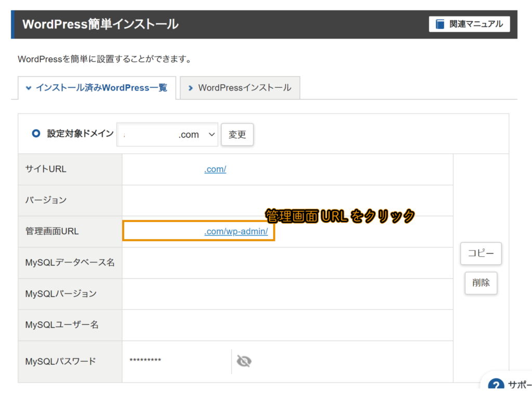
Task: Click the MySQLデータベース名 row label
Action: point(70,262)
